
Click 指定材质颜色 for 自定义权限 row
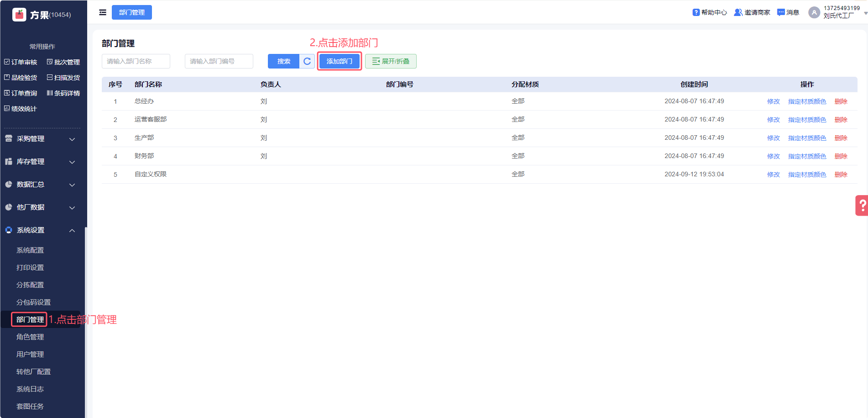tap(807, 175)
